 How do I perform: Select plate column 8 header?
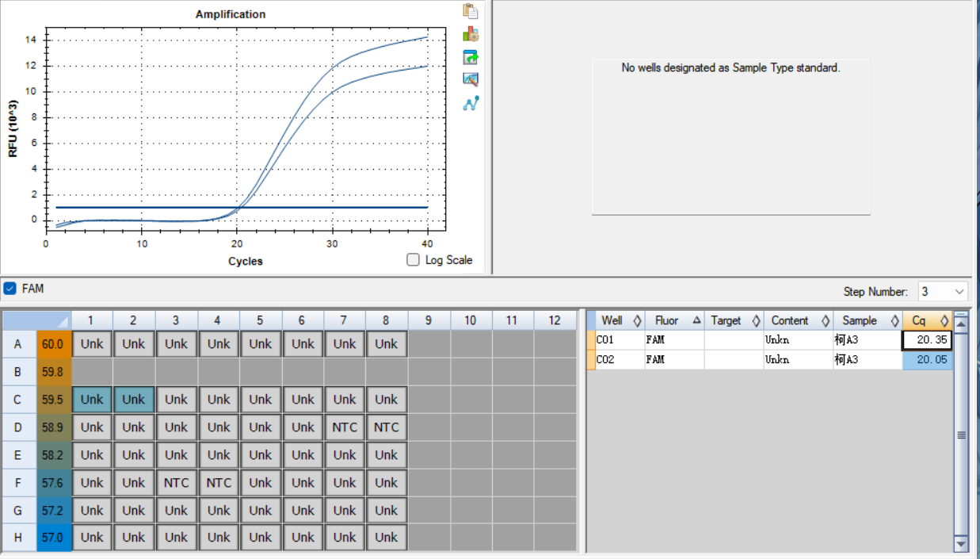coord(387,320)
